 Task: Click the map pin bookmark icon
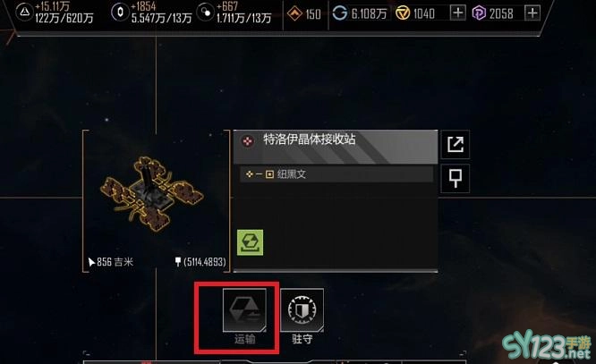tap(456, 179)
